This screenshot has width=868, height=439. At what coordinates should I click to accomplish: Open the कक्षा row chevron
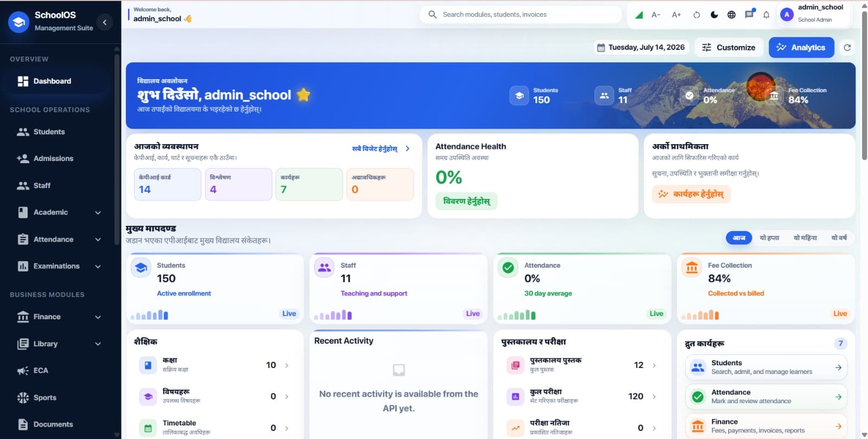(286, 366)
